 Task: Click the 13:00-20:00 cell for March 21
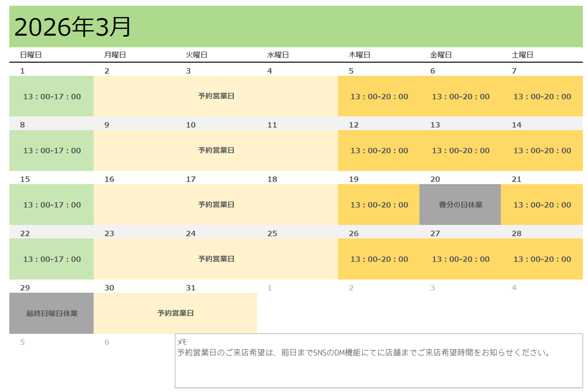coord(542,205)
